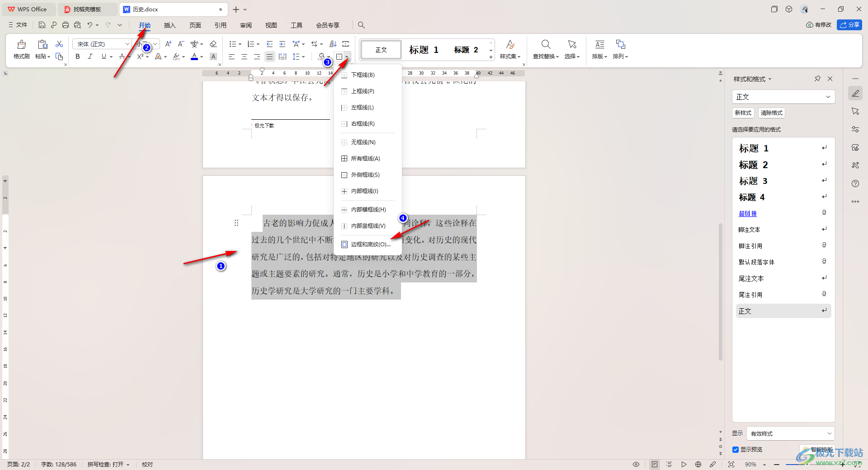This screenshot has height=470, width=868.
Task: Increase font size with A+ icon
Action: [x=168, y=44]
